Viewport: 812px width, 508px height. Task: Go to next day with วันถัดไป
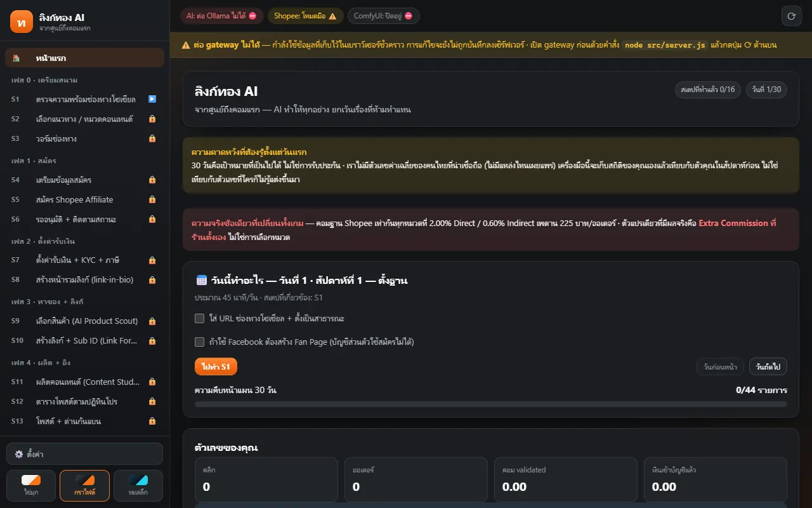click(768, 366)
